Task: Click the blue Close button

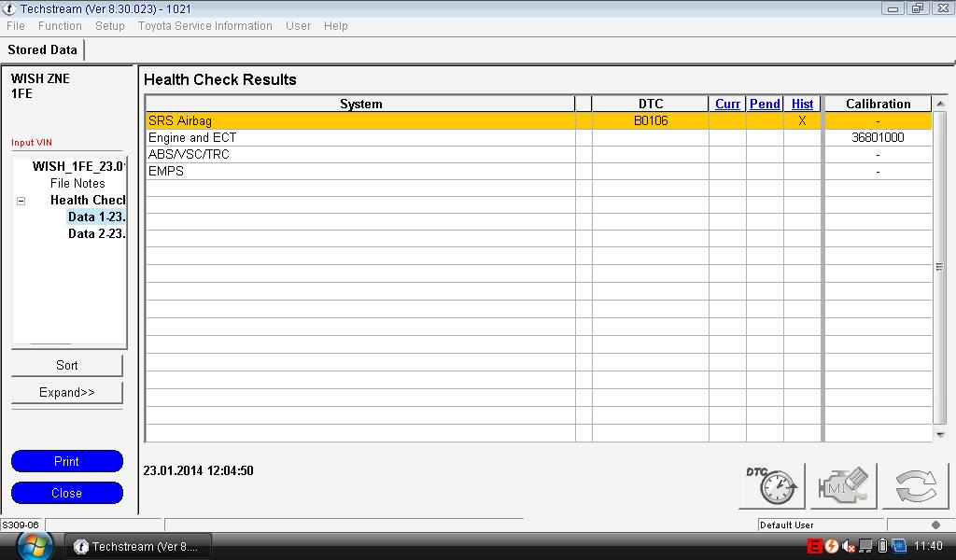Action: click(x=67, y=493)
